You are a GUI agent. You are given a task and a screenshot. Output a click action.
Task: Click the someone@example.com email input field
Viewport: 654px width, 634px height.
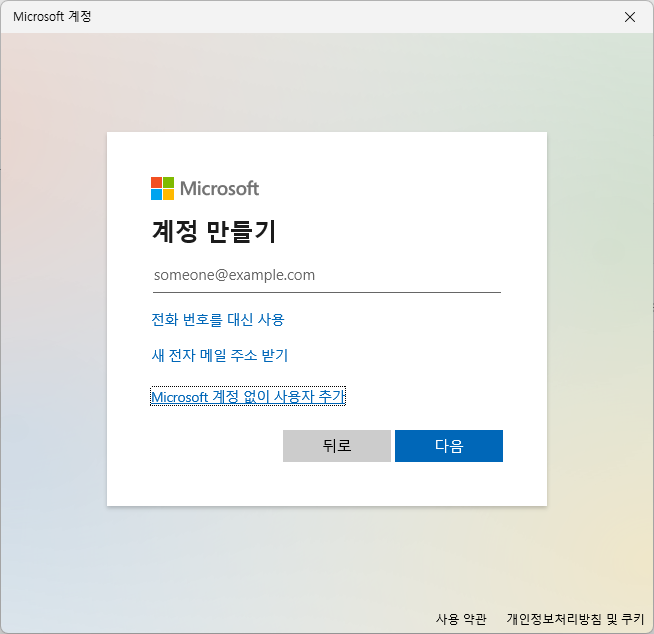point(327,275)
